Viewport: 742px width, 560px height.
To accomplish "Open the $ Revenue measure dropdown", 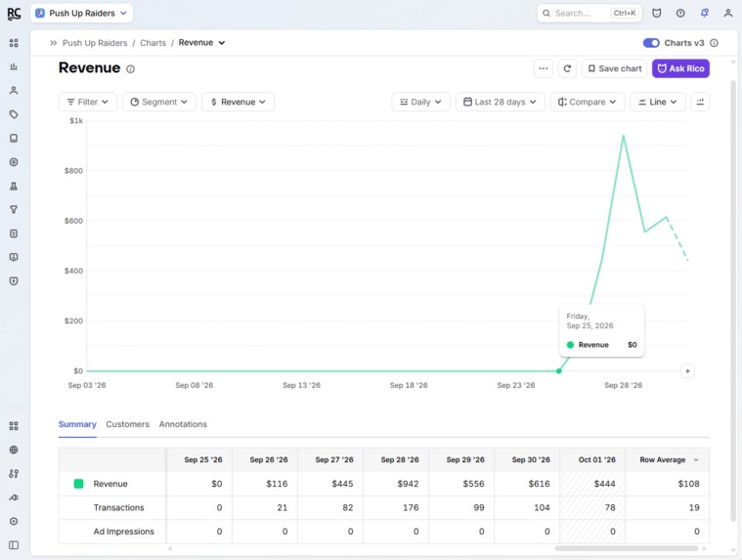I will pos(238,102).
